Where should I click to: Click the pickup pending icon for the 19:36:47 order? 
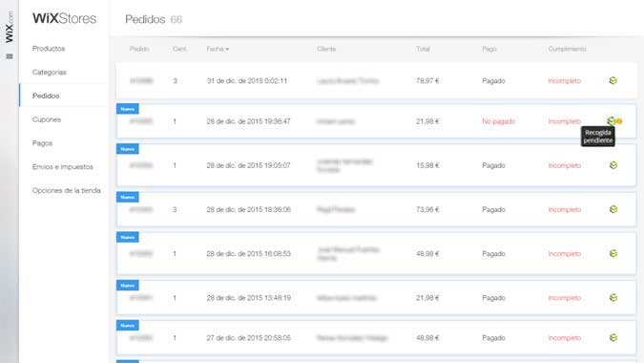614,121
